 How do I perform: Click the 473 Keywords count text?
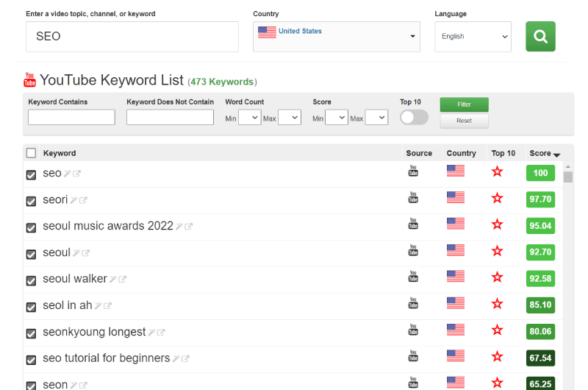tap(222, 82)
